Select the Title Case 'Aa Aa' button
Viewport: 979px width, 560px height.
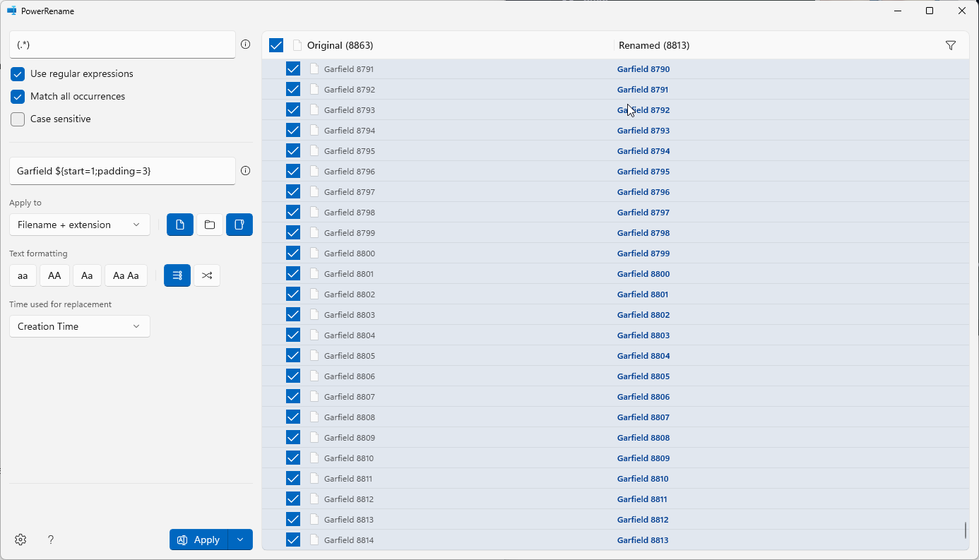(126, 275)
